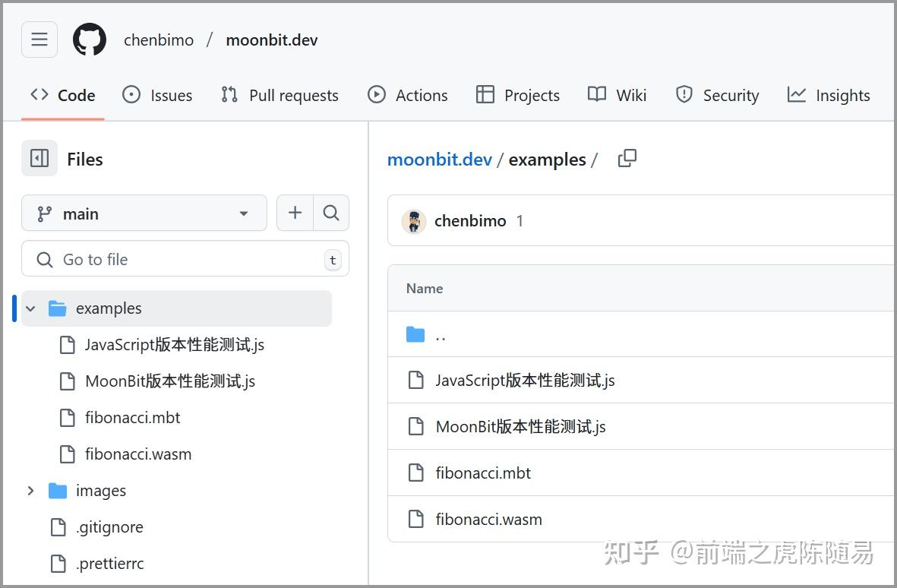Navigate up using the parent directory row
Screen dimensions: 897x588
coord(441,334)
